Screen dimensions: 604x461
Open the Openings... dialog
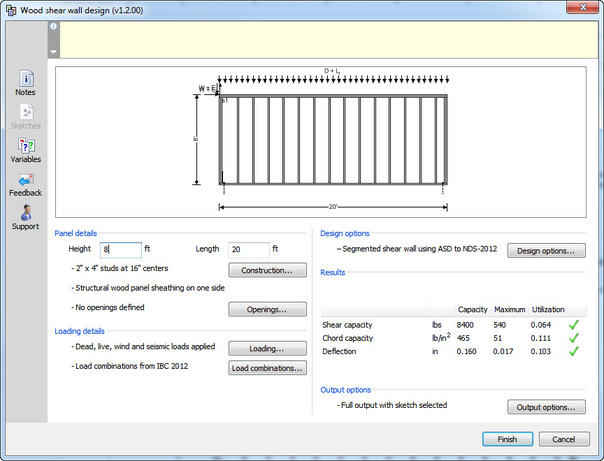(x=267, y=309)
